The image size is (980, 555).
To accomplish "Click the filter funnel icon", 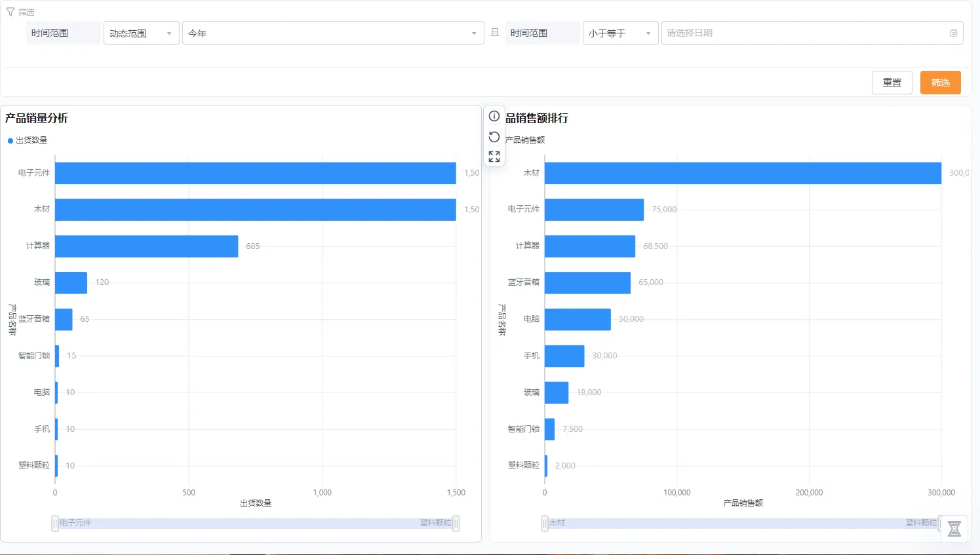I will [10, 12].
